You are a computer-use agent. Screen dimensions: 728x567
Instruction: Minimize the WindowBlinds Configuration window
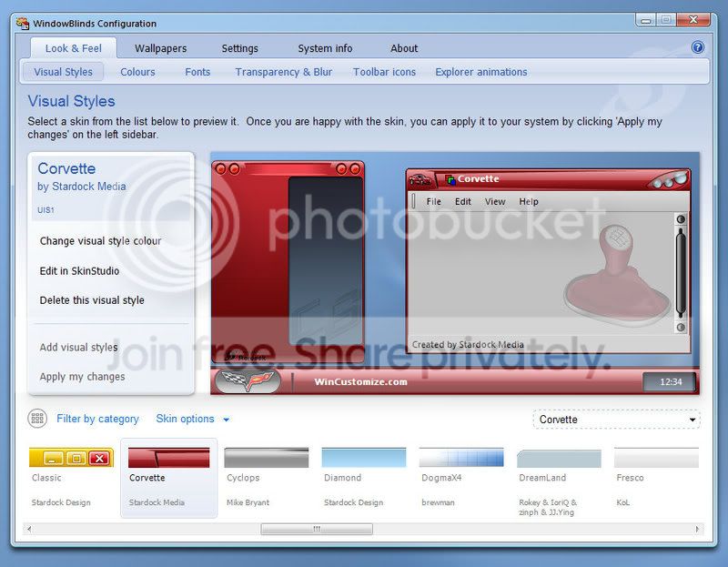pos(645,20)
